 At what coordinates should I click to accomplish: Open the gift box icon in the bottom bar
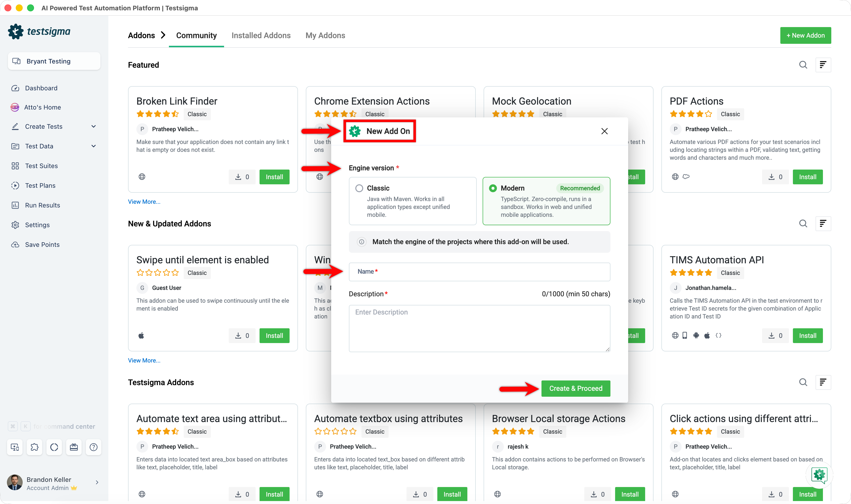(x=74, y=447)
